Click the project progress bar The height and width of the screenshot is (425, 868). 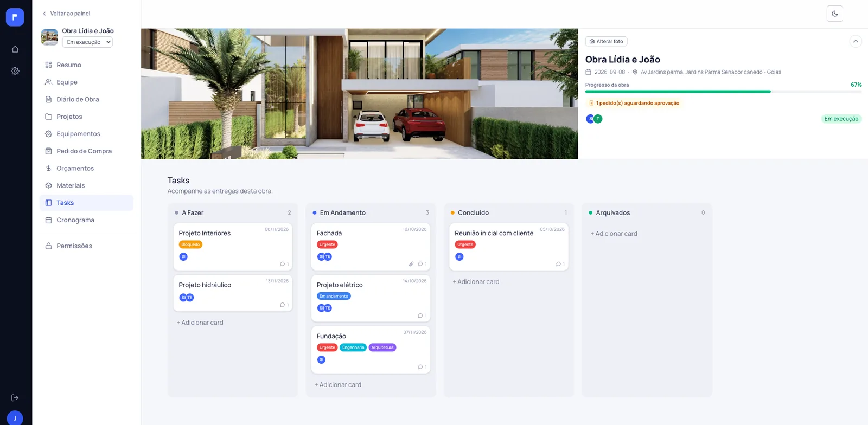(x=723, y=92)
